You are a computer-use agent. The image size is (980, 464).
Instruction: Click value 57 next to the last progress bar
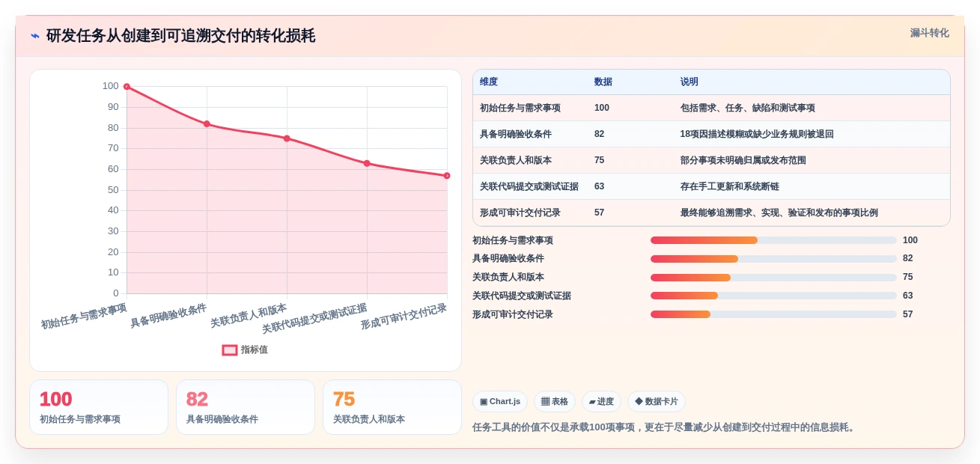point(908,314)
